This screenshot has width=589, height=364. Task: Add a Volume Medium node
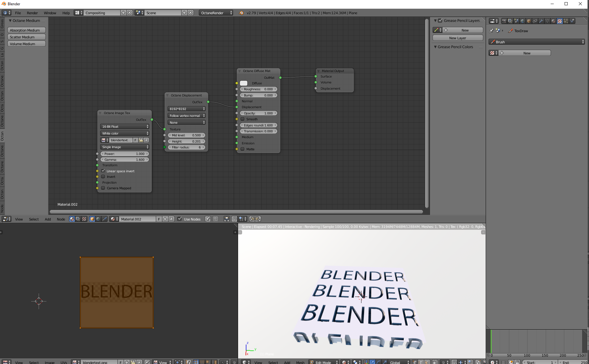[x=27, y=44]
